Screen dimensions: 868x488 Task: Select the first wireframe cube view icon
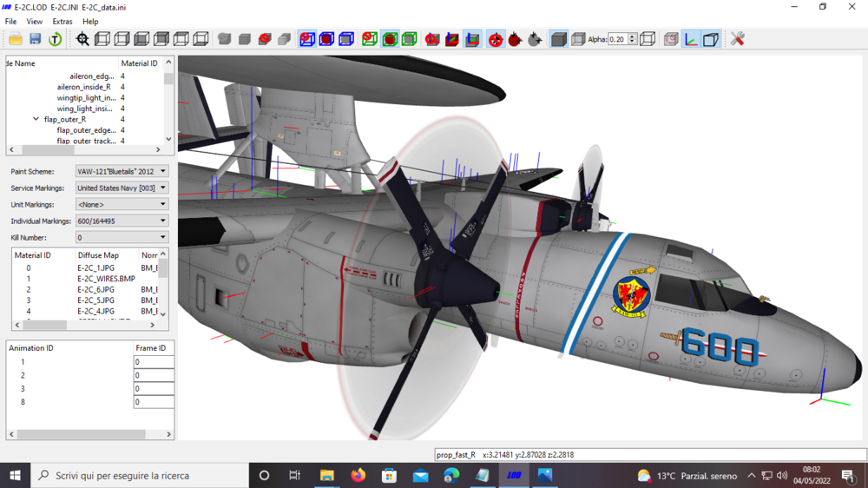102,39
